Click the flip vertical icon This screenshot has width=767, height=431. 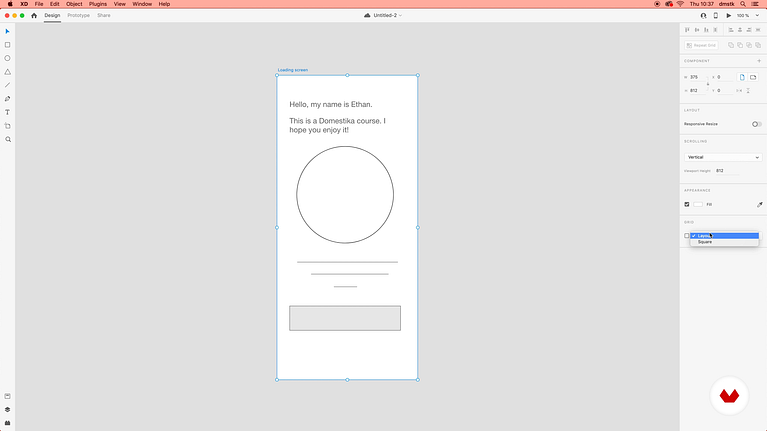click(x=748, y=91)
